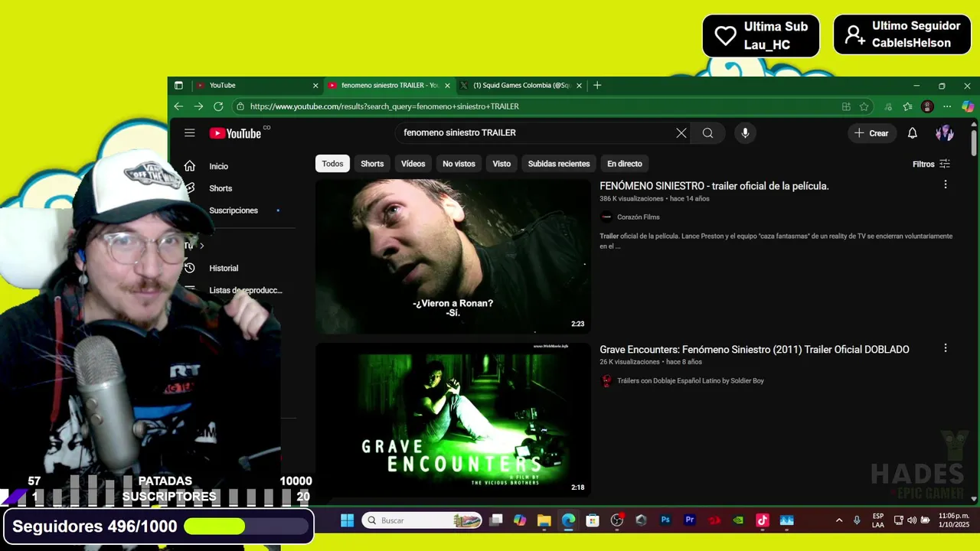Switch to the Squid Games Colombia tab
Viewport: 980px width, 551px height.
coord(521,86)
